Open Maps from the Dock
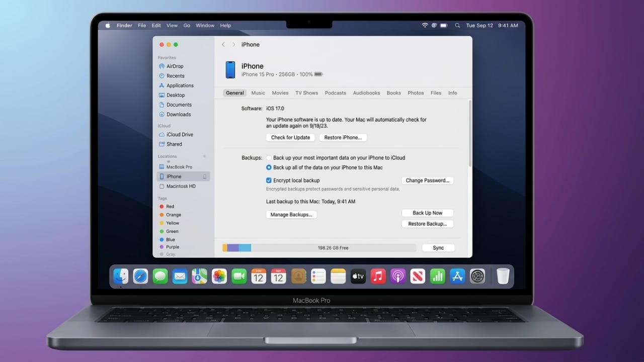 point(200,276)
